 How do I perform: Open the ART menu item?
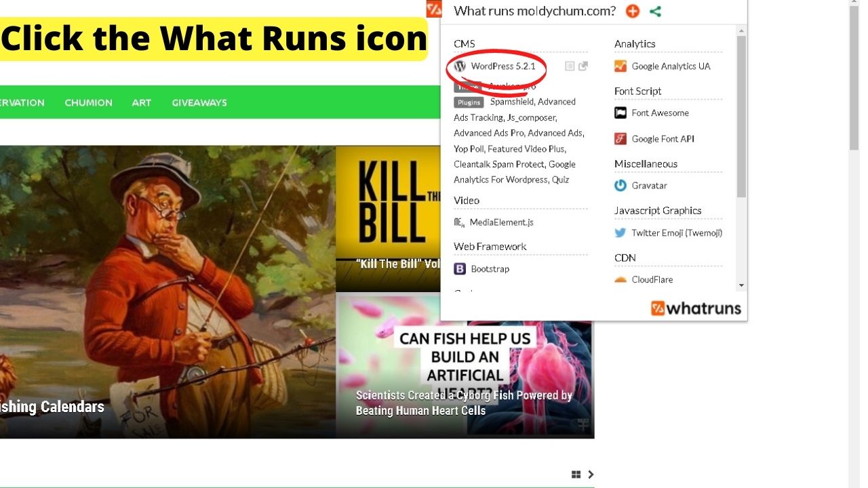[142, 103]
